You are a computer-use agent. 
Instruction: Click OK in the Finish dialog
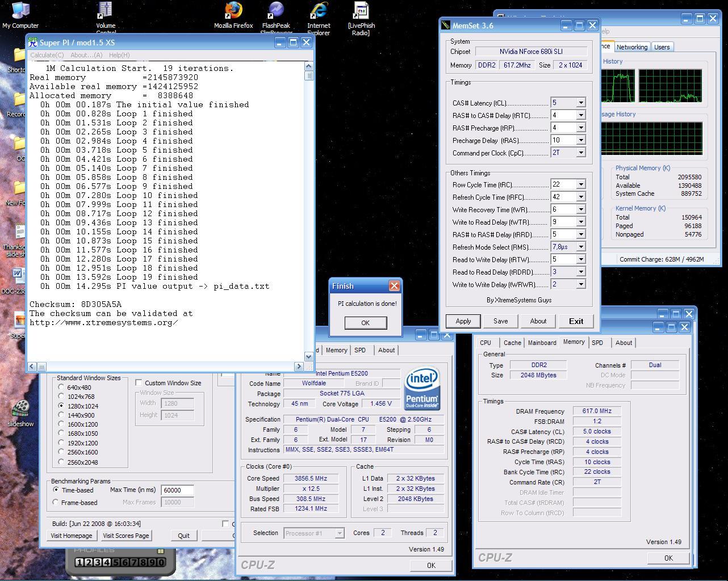tap(365, 323)
